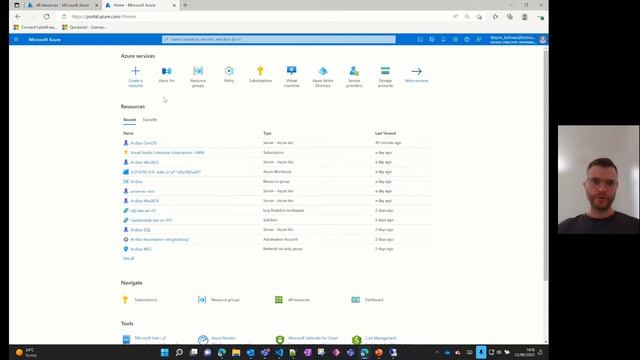Open the Log Analytics workspace resource row
The width and height of the screenshot is (640, 360).
point(277,211)
